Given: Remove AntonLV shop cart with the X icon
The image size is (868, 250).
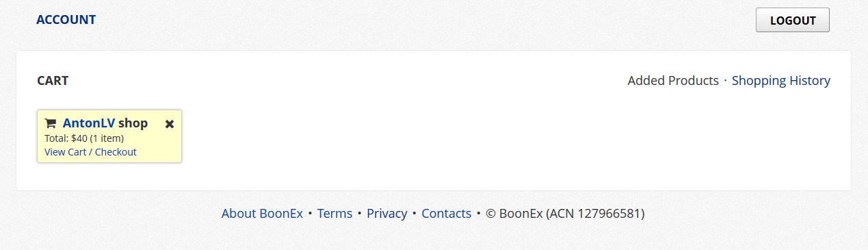Looking at the screenshot, I should click(170, 124).
